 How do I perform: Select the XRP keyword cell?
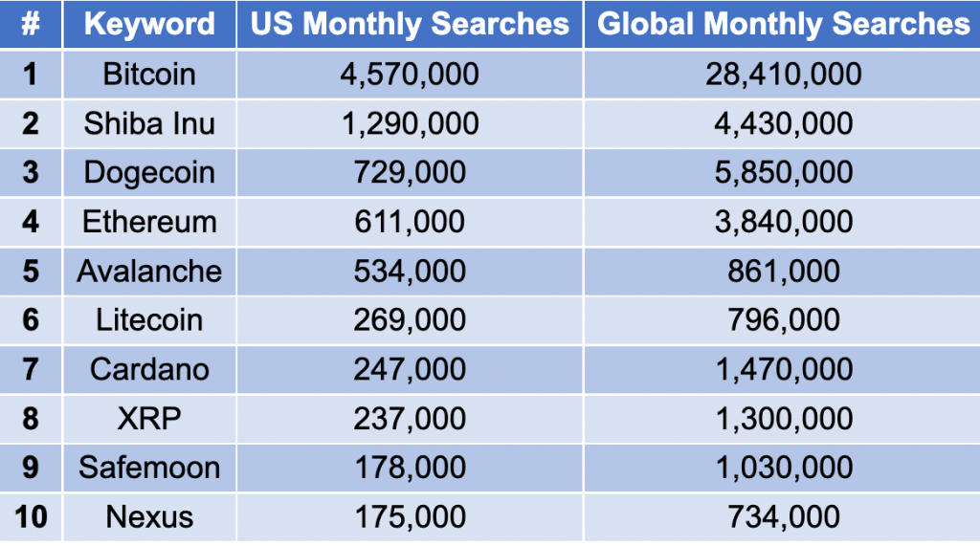[149, 419]
